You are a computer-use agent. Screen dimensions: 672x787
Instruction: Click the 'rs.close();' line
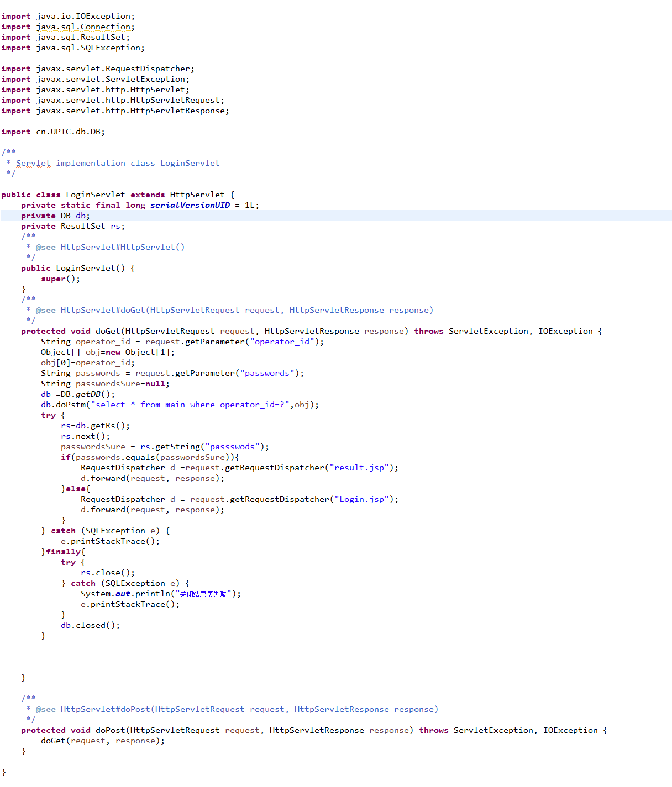[108, 573]
